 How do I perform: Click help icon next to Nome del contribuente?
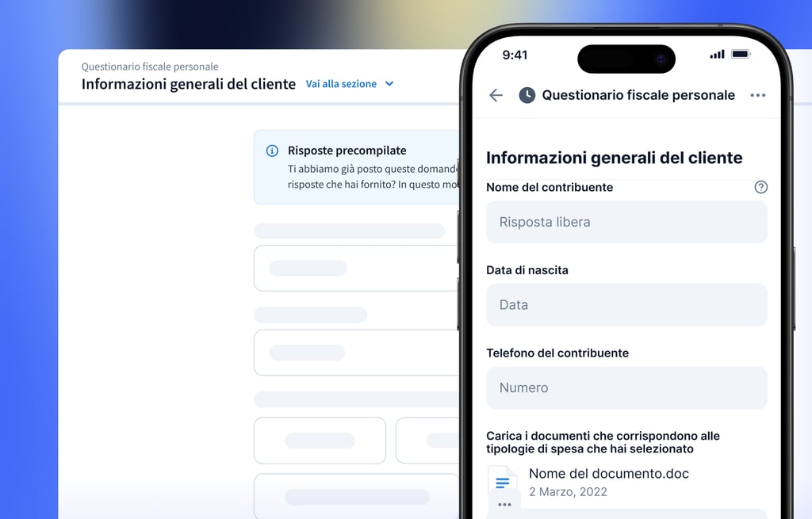(760, 187)
